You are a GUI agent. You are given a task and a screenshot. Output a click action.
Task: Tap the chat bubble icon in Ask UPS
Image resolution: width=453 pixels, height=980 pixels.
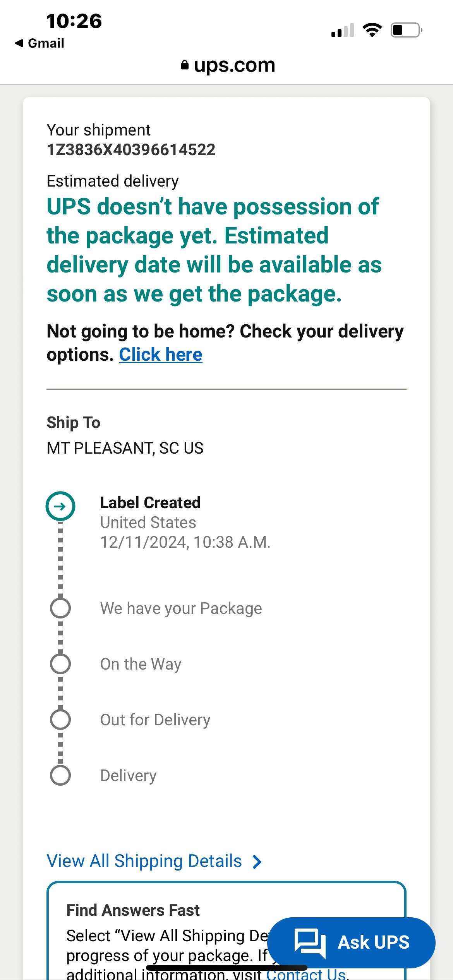310,943
